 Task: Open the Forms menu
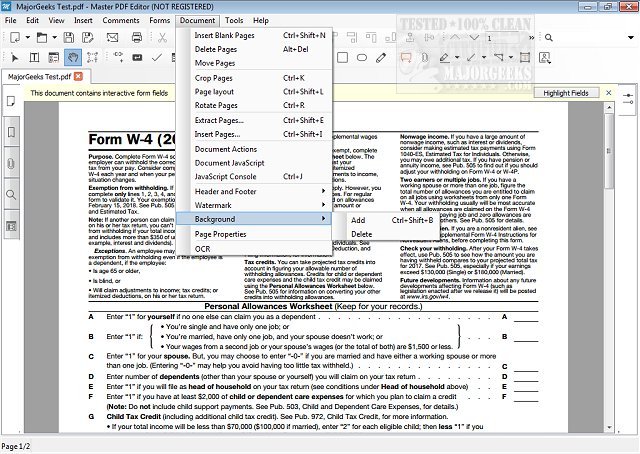160,20
